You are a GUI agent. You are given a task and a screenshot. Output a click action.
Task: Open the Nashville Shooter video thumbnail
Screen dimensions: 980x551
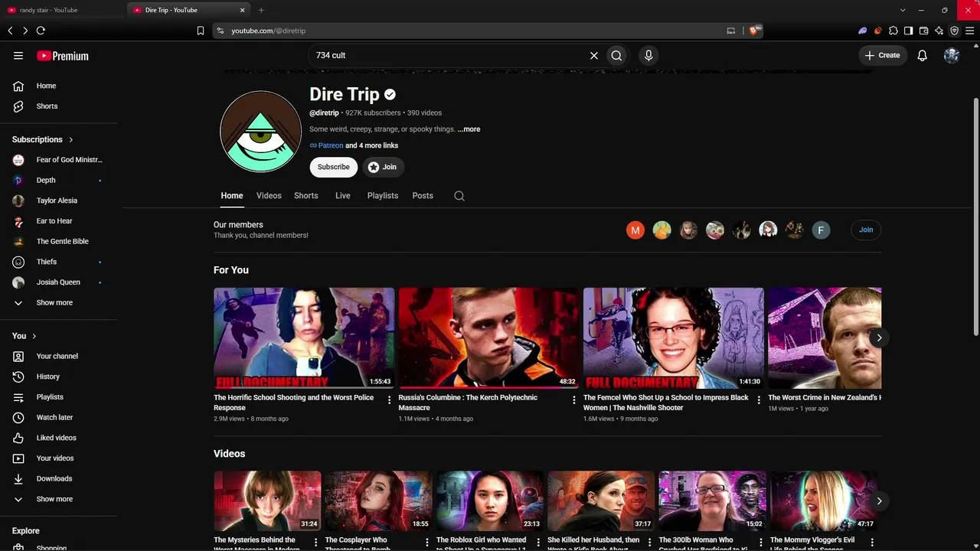[674, 338]
